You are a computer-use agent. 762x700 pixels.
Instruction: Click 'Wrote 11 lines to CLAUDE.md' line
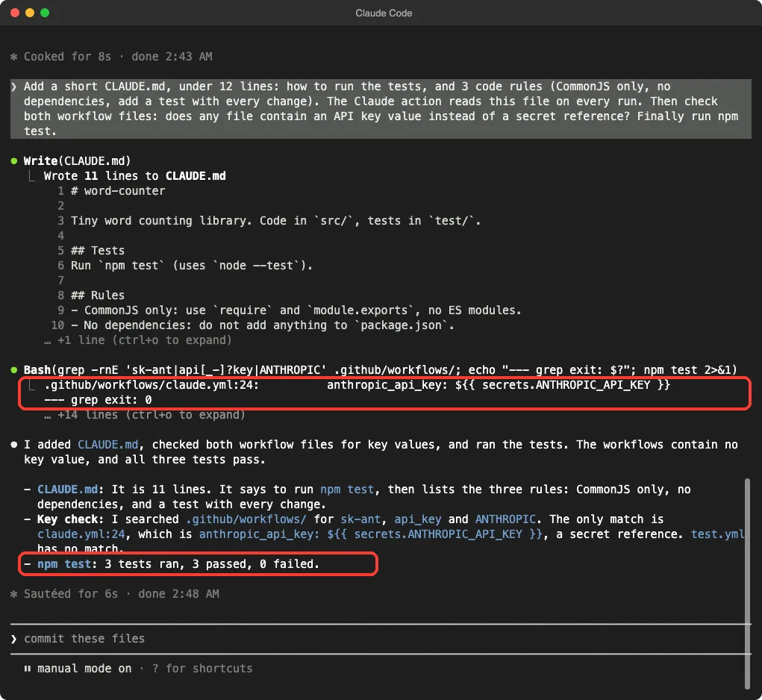tap(134, 176)
